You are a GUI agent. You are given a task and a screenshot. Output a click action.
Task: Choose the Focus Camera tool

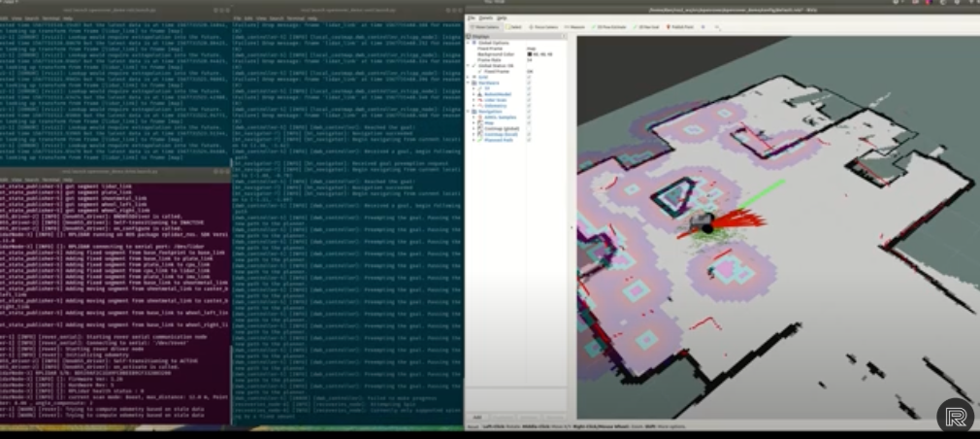[x=543, y=27]
